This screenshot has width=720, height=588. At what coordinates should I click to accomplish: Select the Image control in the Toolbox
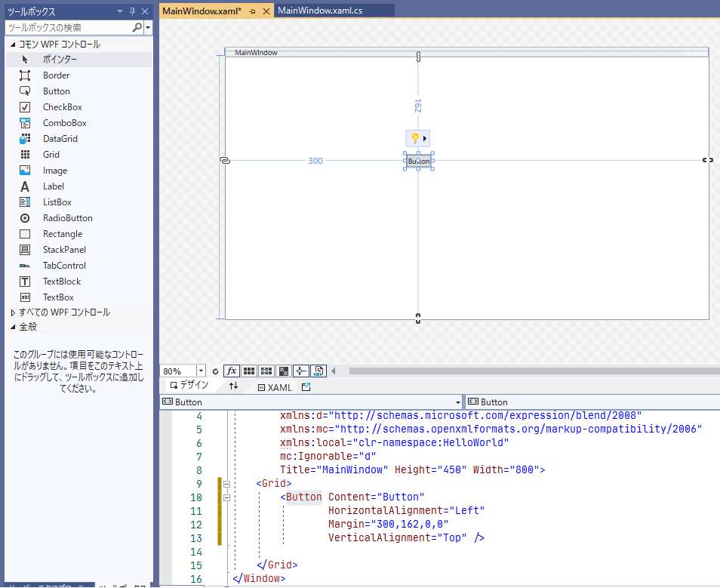[x=53, y=170]
